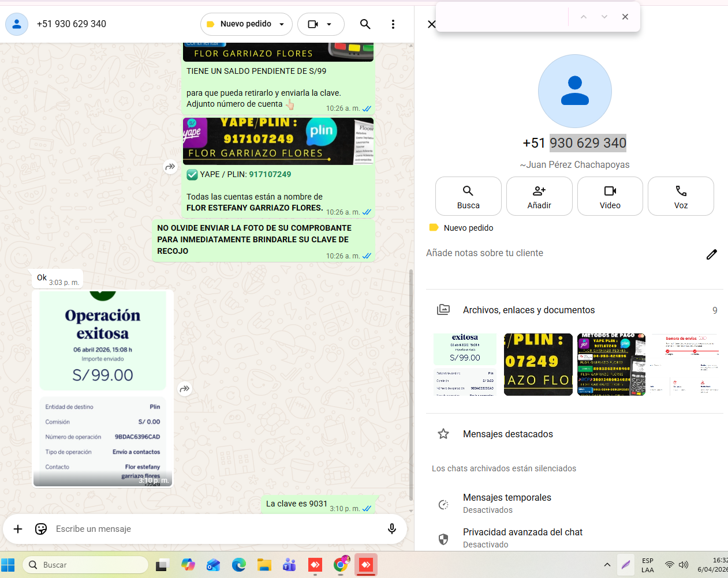
Task: Click the search magnifier icon in chat header
Action: pyautogui.click(x=365, y=24)
